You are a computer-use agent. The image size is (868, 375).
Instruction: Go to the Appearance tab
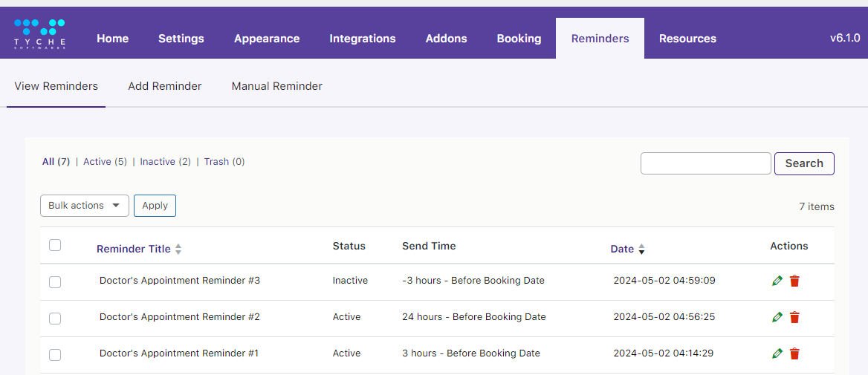pyautogui.click(x=267, y=39)
